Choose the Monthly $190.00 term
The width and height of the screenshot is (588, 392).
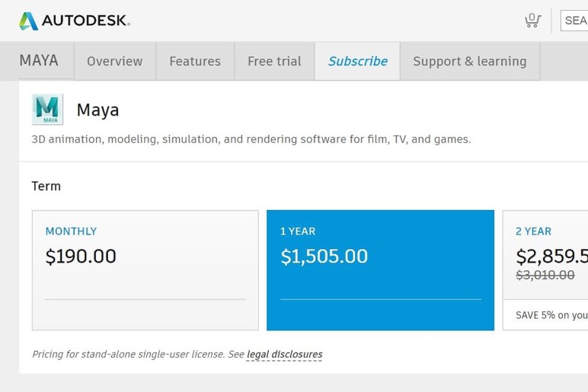tap(145, 270)
